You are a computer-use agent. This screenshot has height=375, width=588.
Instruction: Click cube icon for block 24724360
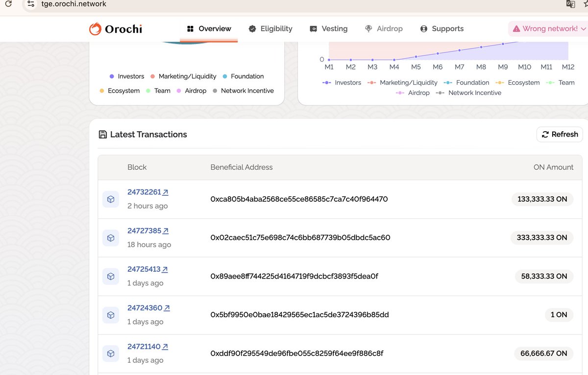tap(111, 315)
